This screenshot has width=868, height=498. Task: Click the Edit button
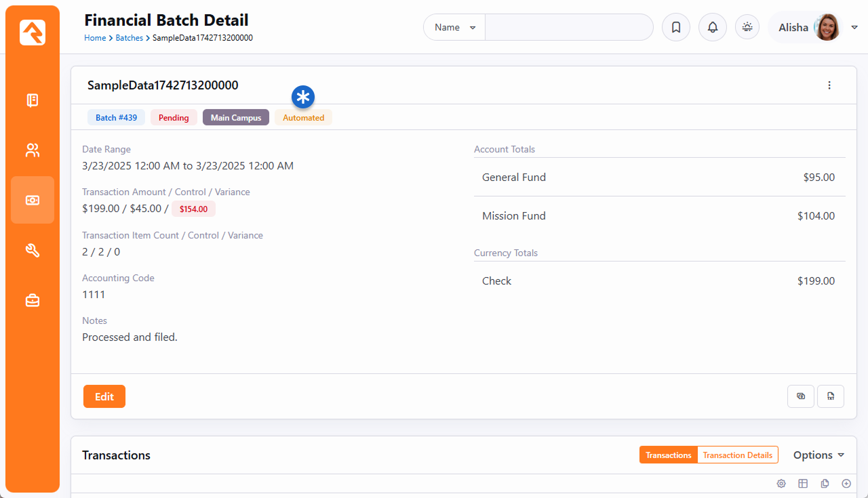pos(104,396)
